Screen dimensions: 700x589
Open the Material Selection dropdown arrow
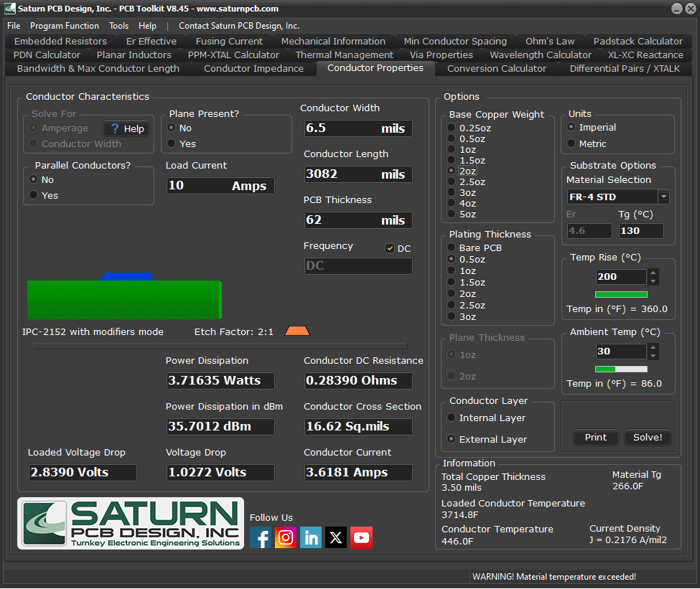click(x=663, y=197)
